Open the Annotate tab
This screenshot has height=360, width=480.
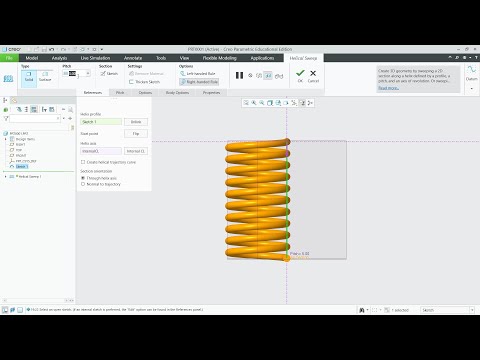133,58
